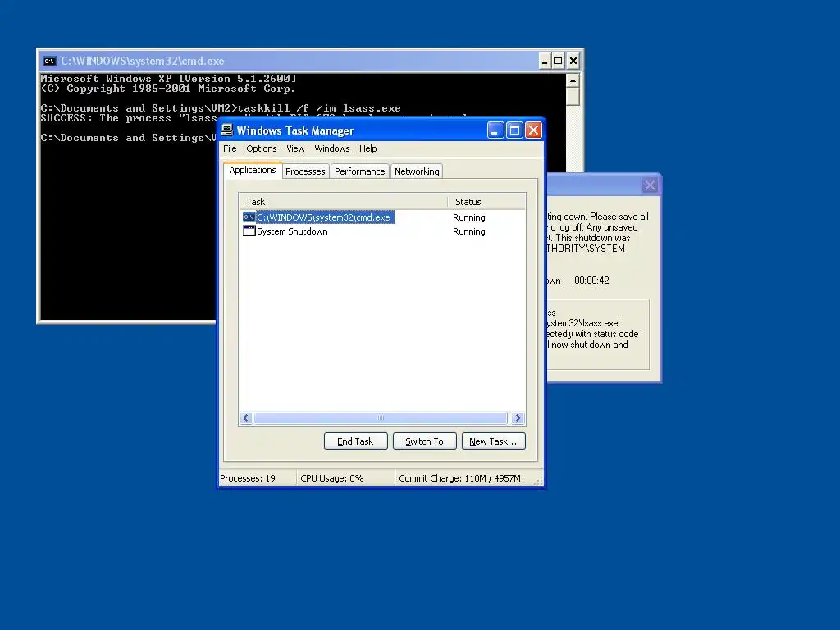
Task: Click the New Task... button
Action: coord(493,441)
